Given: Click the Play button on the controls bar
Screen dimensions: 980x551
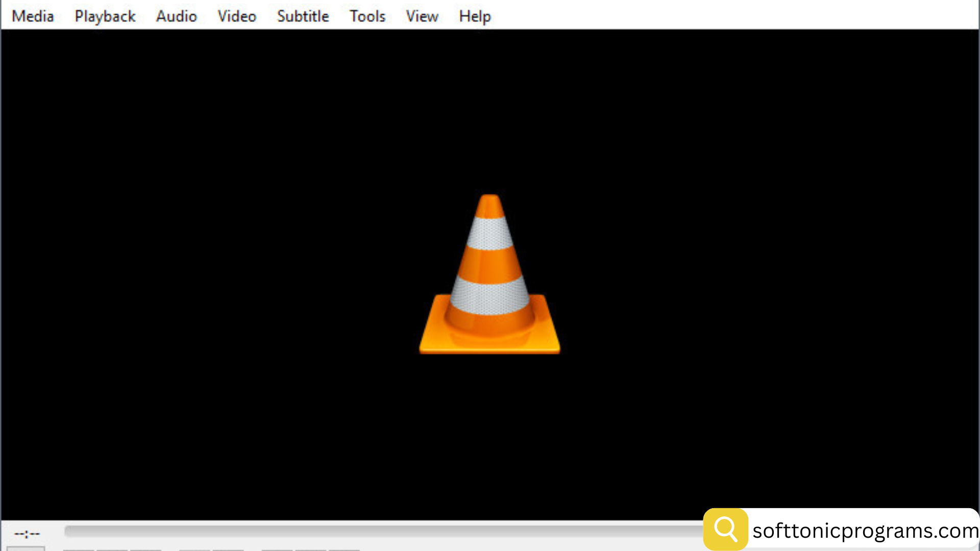Looking at the screenshot, I should (x=26, y=549).
